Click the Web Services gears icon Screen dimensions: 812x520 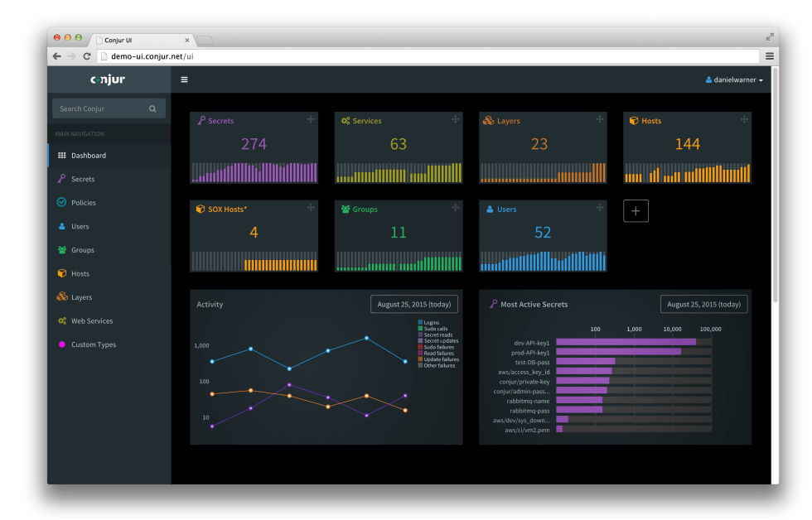tap(61, 320)
